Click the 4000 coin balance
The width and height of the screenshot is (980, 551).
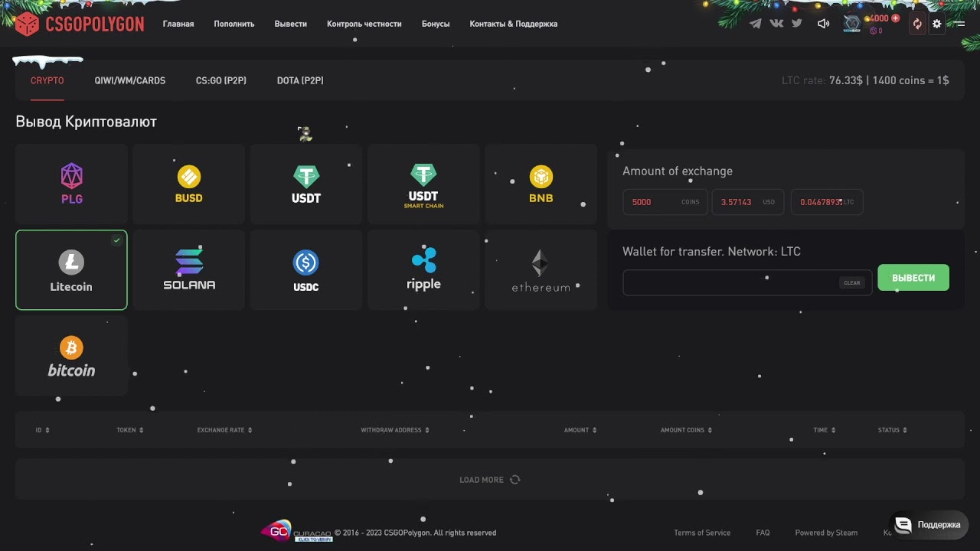(x=878, y=18)
